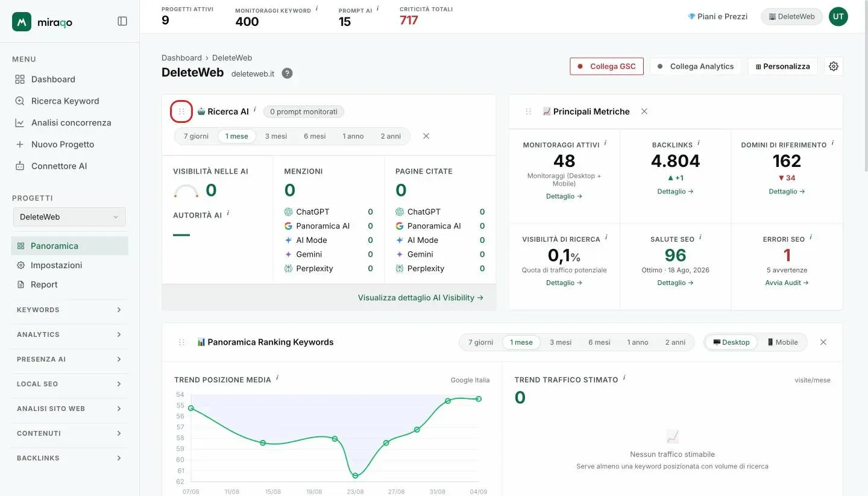Open settings via the gear icon

(x=834, y=66)
